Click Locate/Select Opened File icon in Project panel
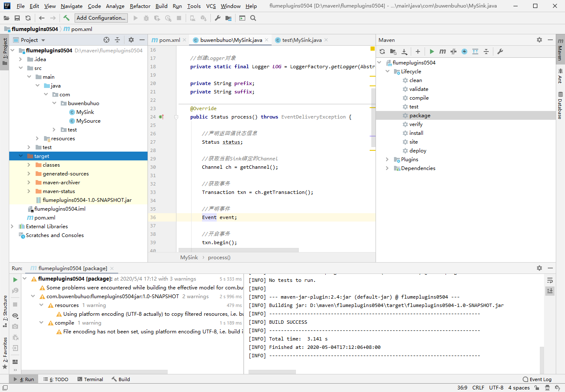The width and height of the screenshot is (565, 392). click(106, 40)
